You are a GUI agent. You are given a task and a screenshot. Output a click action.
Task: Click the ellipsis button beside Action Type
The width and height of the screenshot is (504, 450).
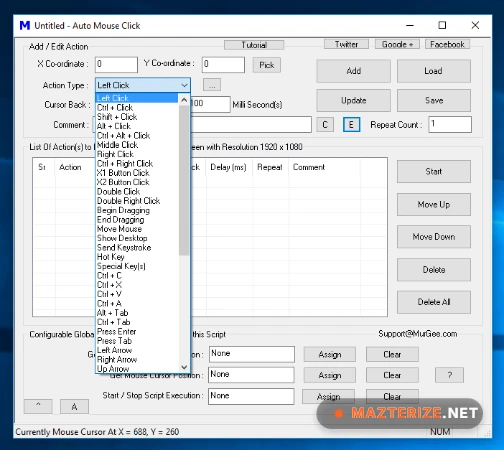(212, 85)
